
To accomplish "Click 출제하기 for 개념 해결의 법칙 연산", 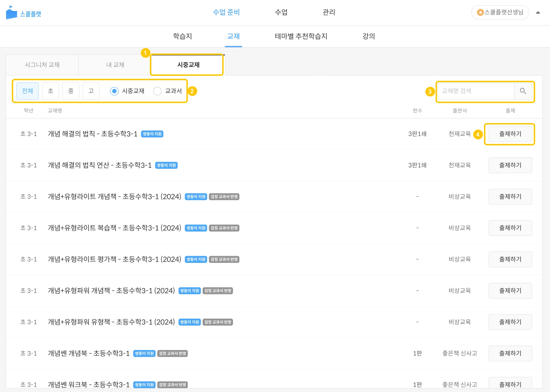I will click(510, 165).
